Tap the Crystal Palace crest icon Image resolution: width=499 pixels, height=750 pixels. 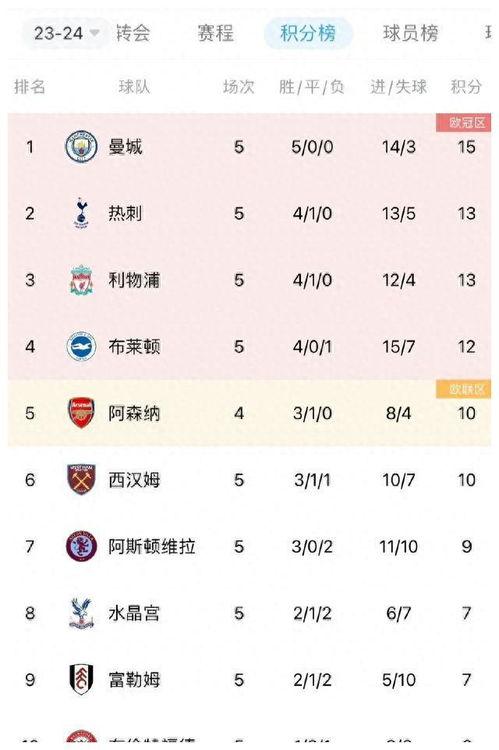(x=81, y=613)
